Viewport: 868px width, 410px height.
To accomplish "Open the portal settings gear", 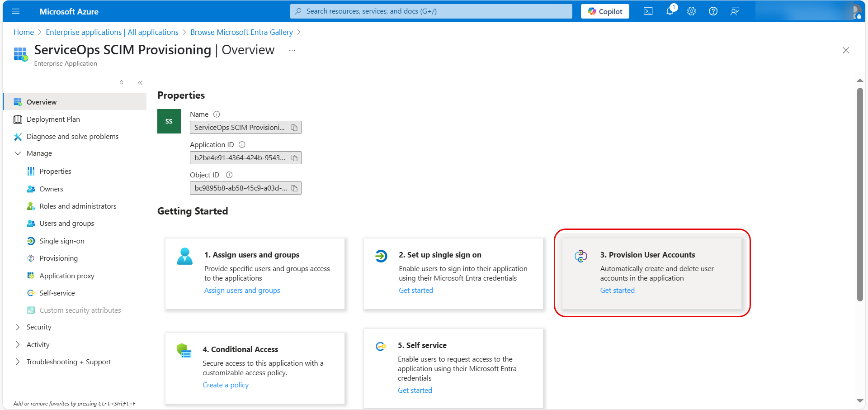I will pyautogui.click(x=691, y=11).
